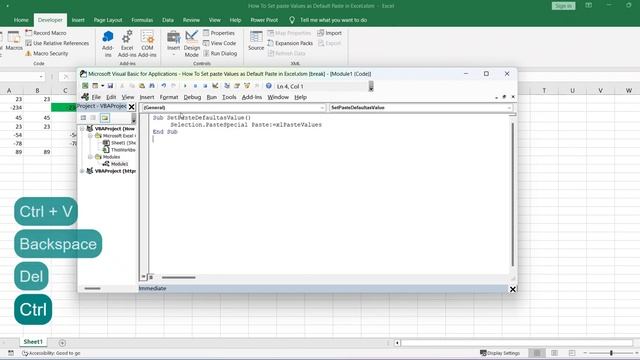Viewport: 640px width, 360px height.
Task: Toggle Design Mode in the Controls ribbon group
Action: [191, 44]
